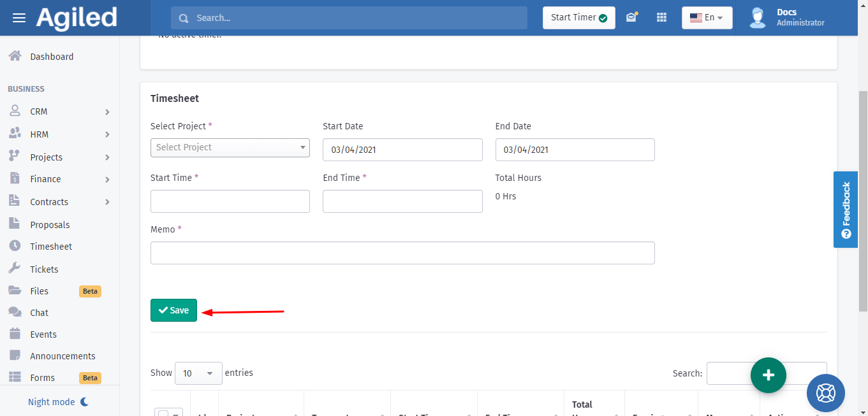
Task: Go to Announcements in the sidebar
Action: coord(63,356)
